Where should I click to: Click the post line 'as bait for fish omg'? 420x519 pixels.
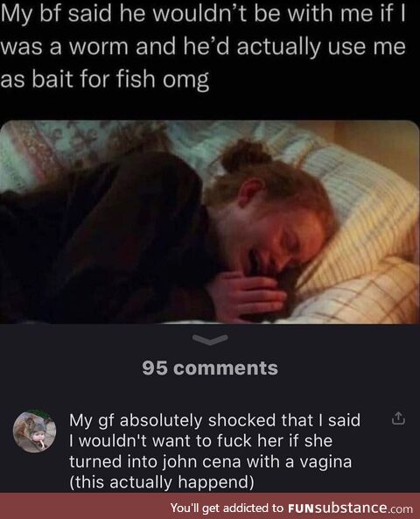[x=105, y=80]
